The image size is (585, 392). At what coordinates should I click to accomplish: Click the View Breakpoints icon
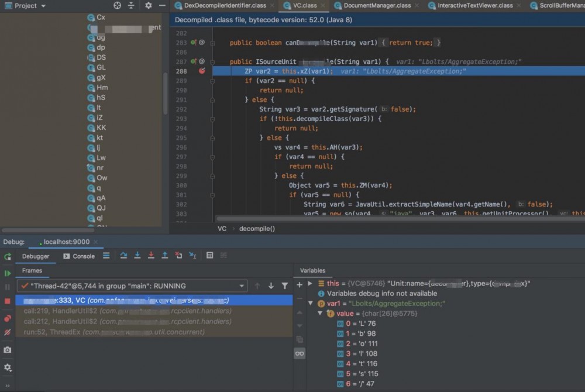pyautogui.click(x=8, y=318)
